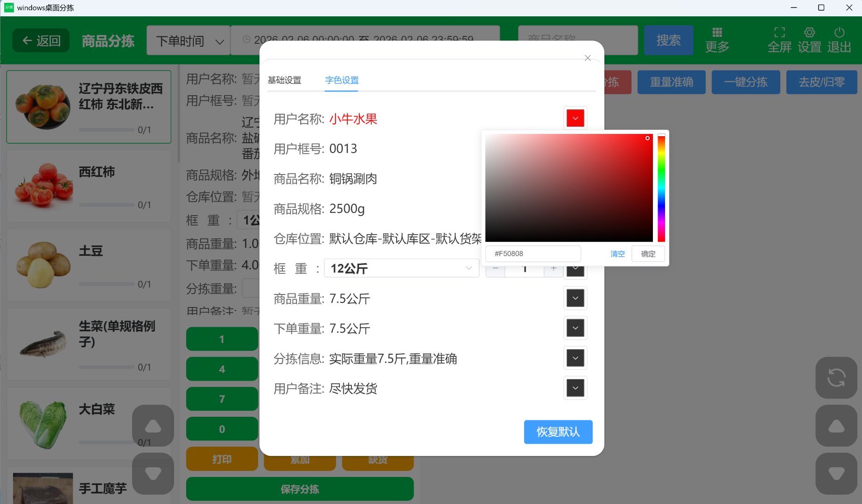
Task: Click product list scroll-up arrow icon
Action: click(x=153, y=426)
